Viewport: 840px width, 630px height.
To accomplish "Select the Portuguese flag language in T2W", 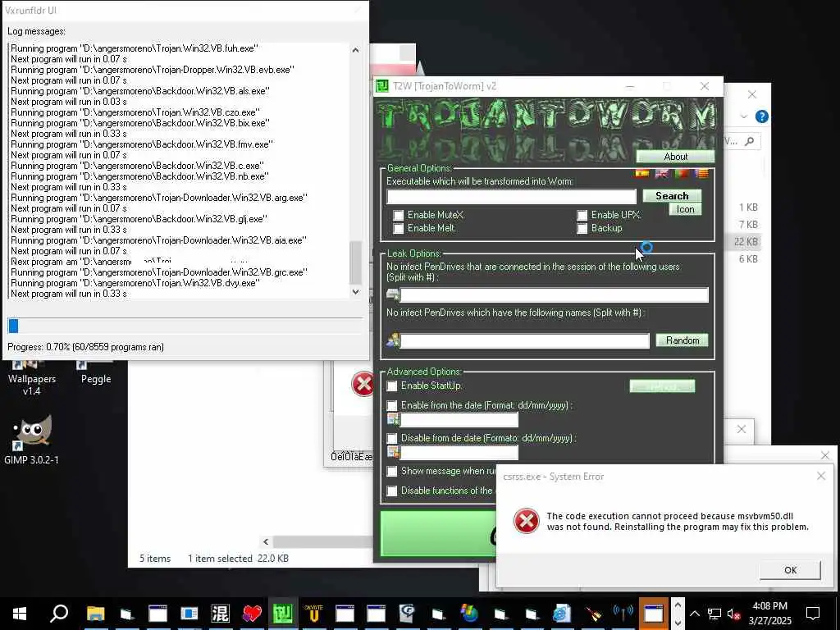I will pyautogui.click(x=682, y=173).
